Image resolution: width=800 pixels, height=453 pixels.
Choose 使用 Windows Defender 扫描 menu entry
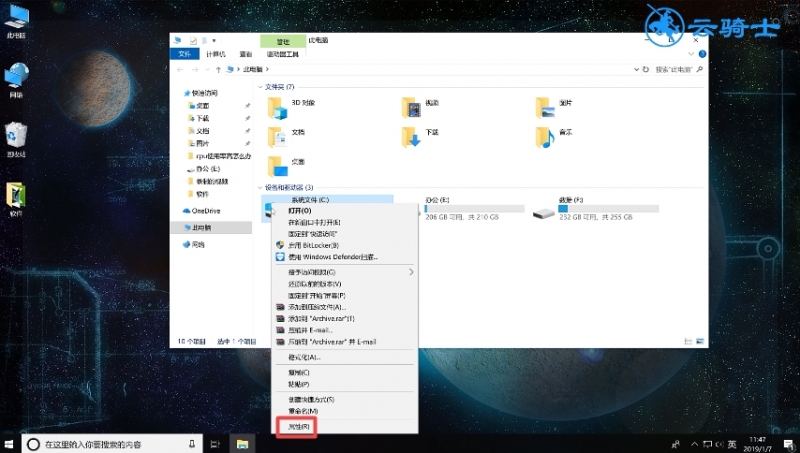(x=345, y=257)
